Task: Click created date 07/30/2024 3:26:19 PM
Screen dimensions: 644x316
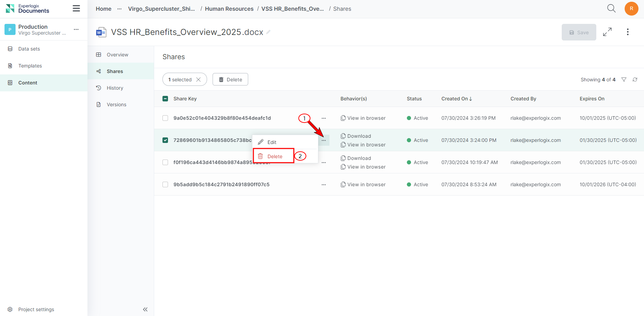Action: 468,118
